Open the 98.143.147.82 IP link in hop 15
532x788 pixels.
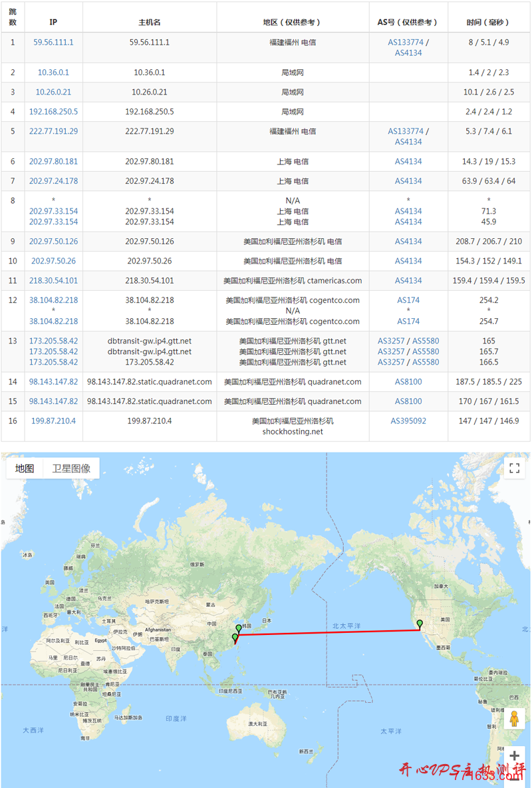(x=53, y=401)
